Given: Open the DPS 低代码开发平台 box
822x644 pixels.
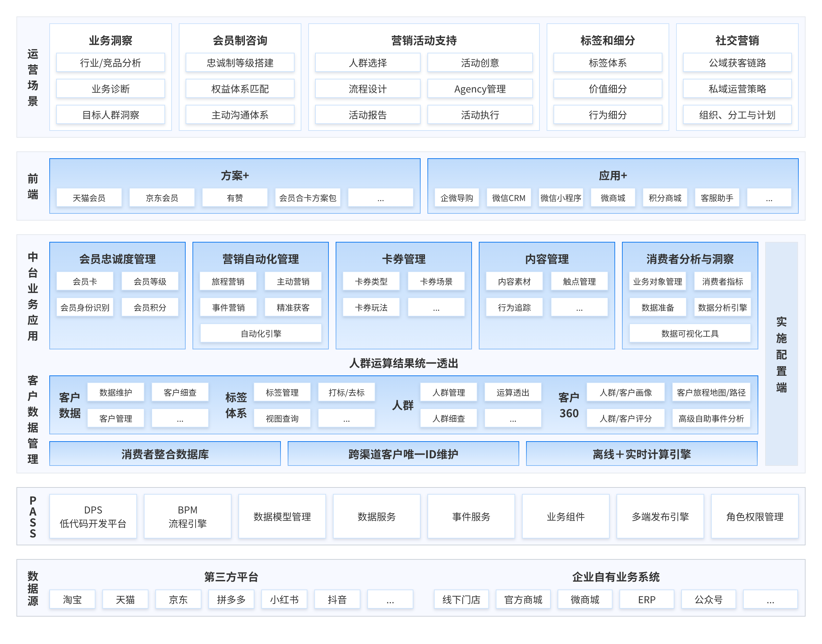Looking at the screenshot, I should [93, 516].
